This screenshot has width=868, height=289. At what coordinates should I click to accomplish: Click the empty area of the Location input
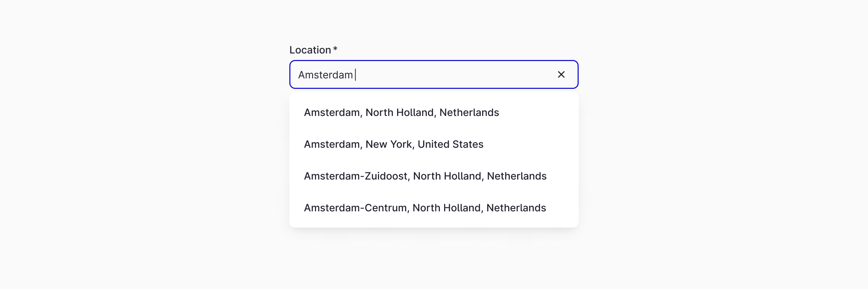tap(452, 74)
